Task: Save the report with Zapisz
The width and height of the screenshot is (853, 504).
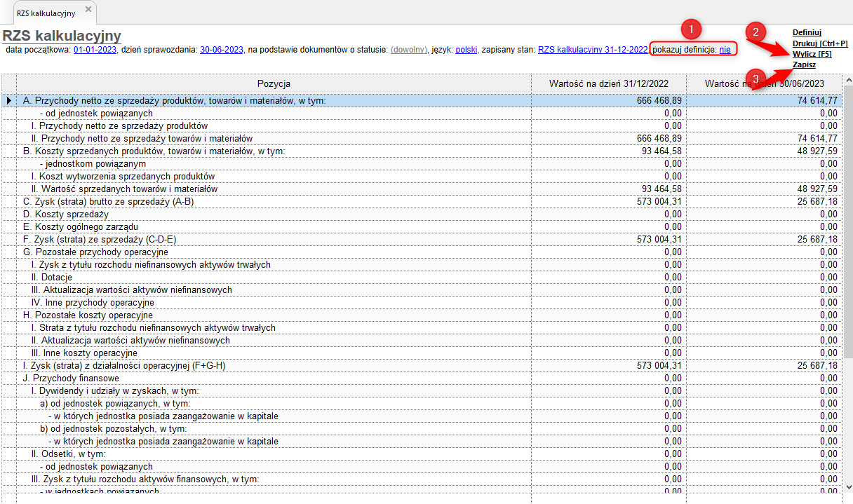Action: pyautogui.click(x=804, y=64)
